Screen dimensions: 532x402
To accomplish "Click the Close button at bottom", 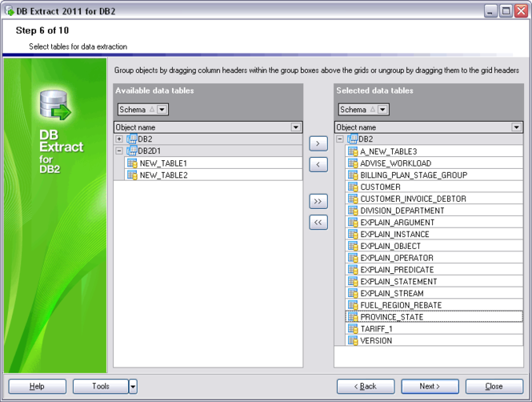I will click(x=494, y=386).
